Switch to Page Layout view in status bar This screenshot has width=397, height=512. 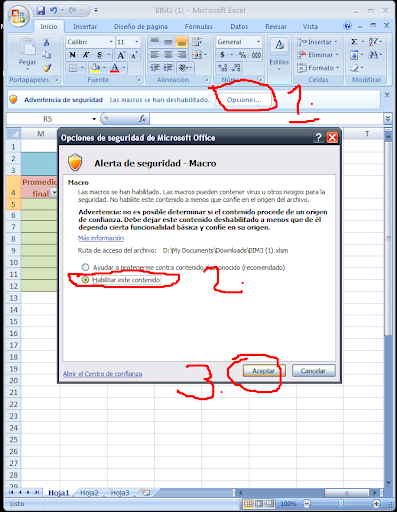[259, 504]
